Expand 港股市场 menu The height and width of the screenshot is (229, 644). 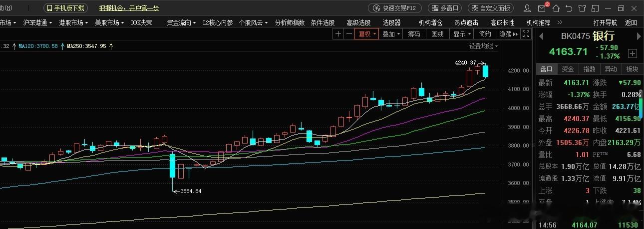click(73, 22)
